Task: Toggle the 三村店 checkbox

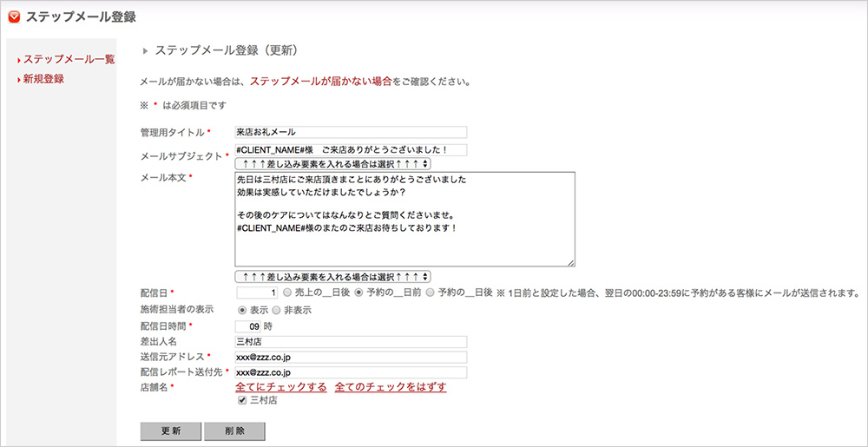Action: point(242,401)
